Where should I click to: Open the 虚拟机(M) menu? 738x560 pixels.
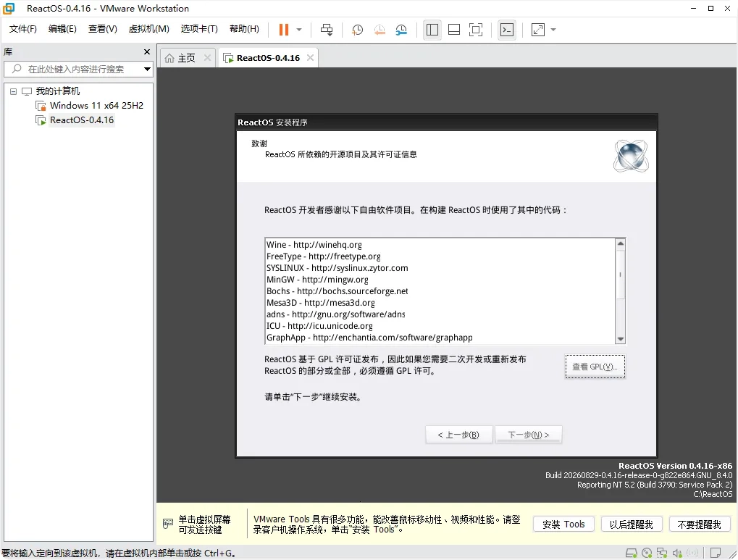pyautogui.click(x=148, y=29)
